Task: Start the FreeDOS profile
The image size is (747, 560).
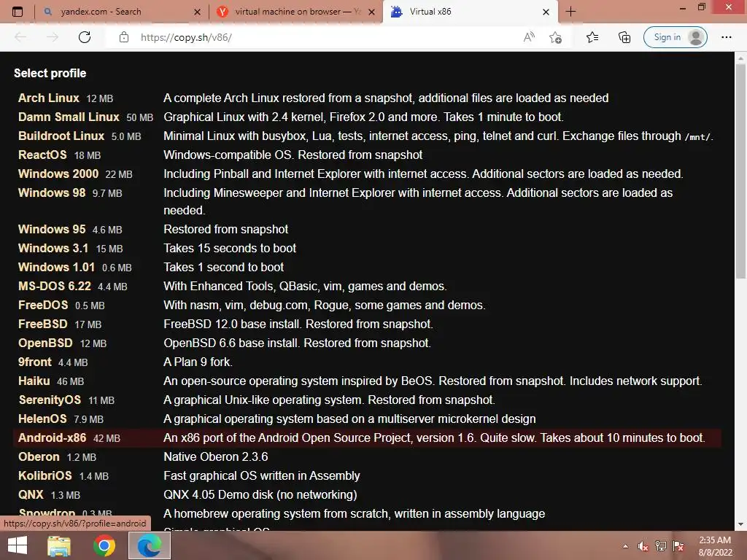Action: coord(43,306)
